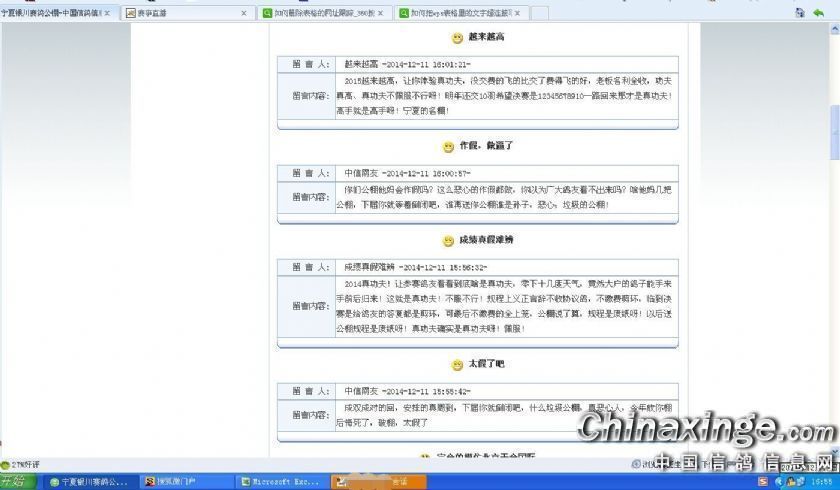
Task: Close the 如何把wps表格 tab
Action: [x=518, y=13]
